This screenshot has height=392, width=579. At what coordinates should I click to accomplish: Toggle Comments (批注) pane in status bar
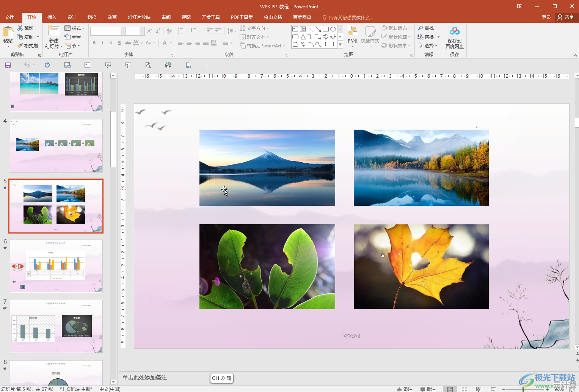[x=428, y=389]
